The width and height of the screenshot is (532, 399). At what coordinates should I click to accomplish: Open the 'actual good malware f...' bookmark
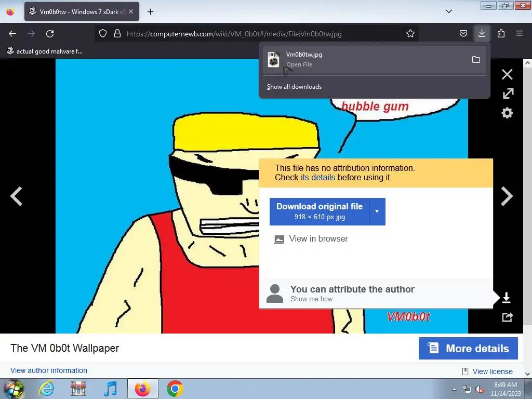(x=45, y=51)
